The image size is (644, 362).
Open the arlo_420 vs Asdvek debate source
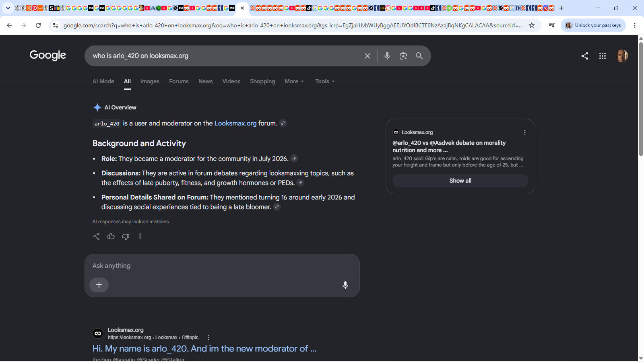pyautogui.click(x=449, y=146)
